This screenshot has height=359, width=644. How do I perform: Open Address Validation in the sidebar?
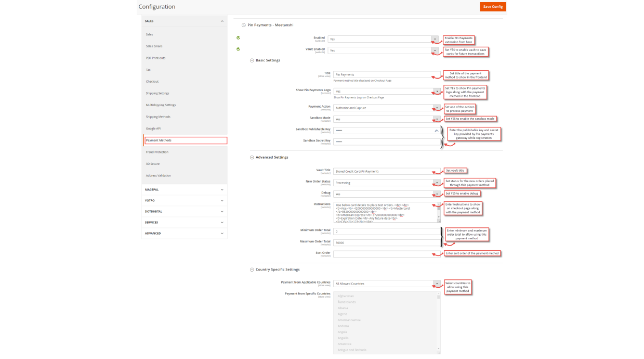(159, 175)
